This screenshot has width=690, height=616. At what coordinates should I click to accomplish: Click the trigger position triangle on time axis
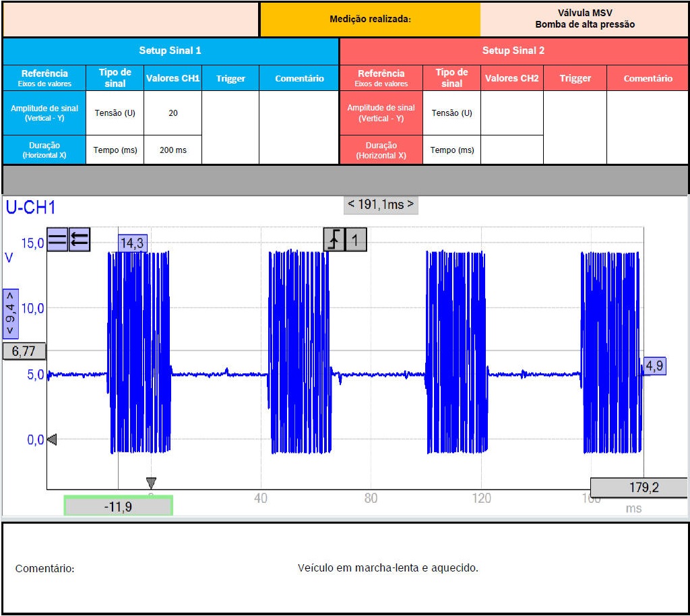(x=151, y=483)
